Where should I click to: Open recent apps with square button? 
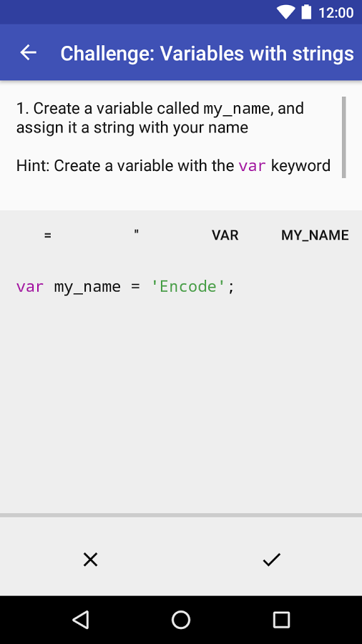click(x=282, y=620)
